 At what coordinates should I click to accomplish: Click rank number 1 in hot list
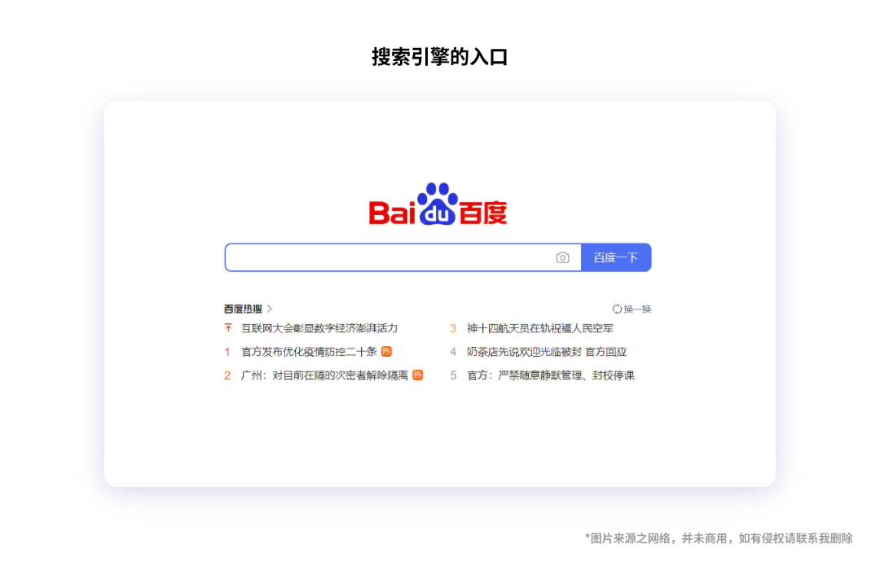click(227, 352)
